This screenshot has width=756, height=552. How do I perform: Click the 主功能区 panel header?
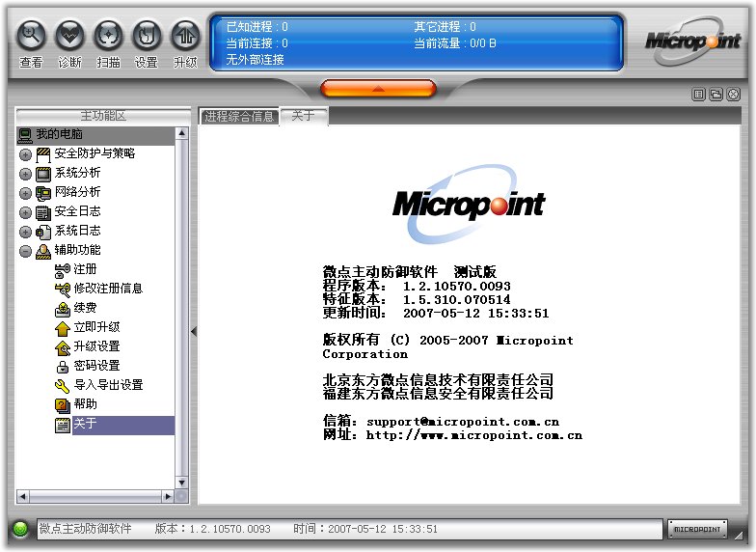click(x=103, y=116)
